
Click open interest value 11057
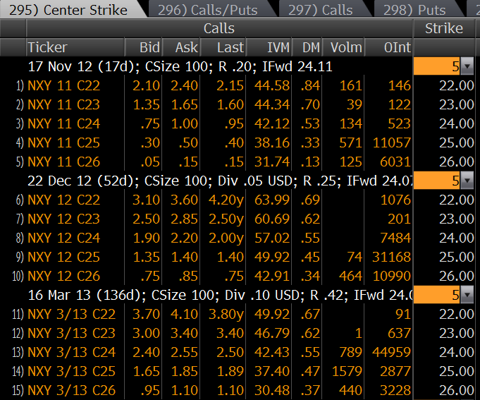[x=392, y=143]
